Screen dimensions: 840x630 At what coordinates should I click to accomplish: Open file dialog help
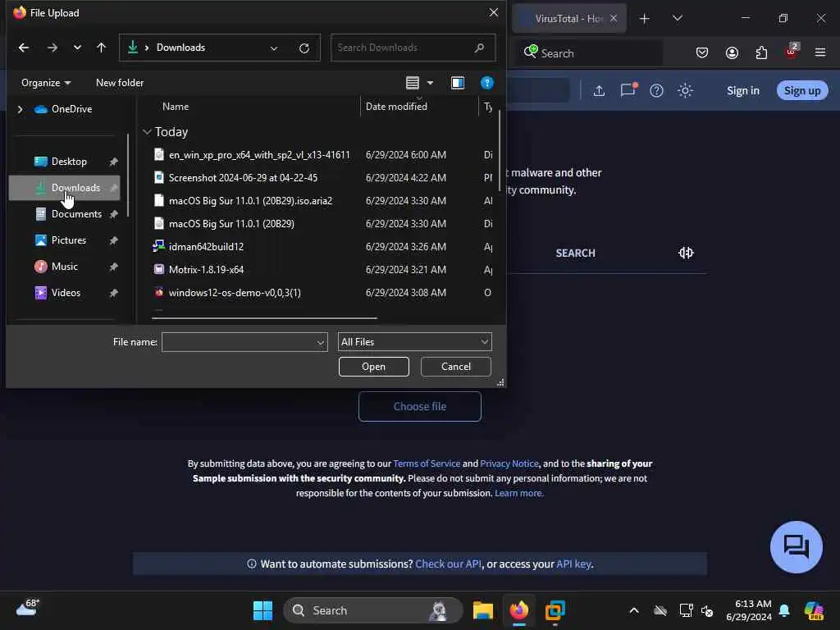point(486,83)
